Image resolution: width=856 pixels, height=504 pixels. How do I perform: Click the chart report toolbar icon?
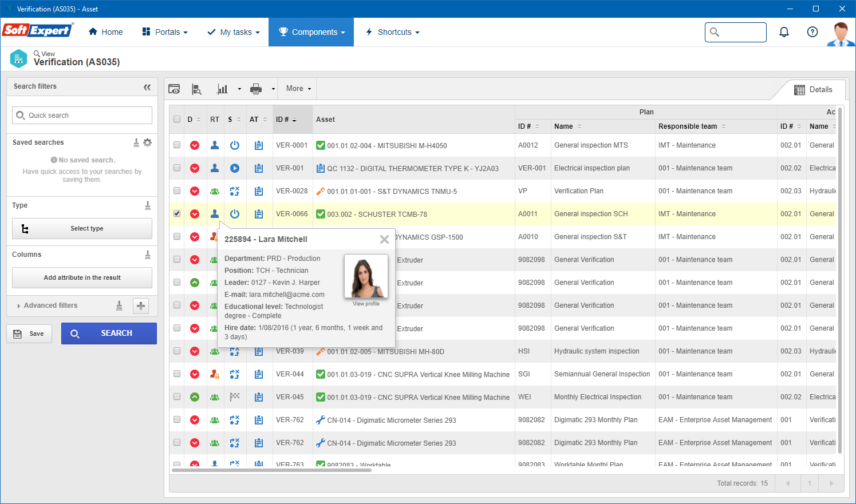pyautogui.click(x=222, y=89)
